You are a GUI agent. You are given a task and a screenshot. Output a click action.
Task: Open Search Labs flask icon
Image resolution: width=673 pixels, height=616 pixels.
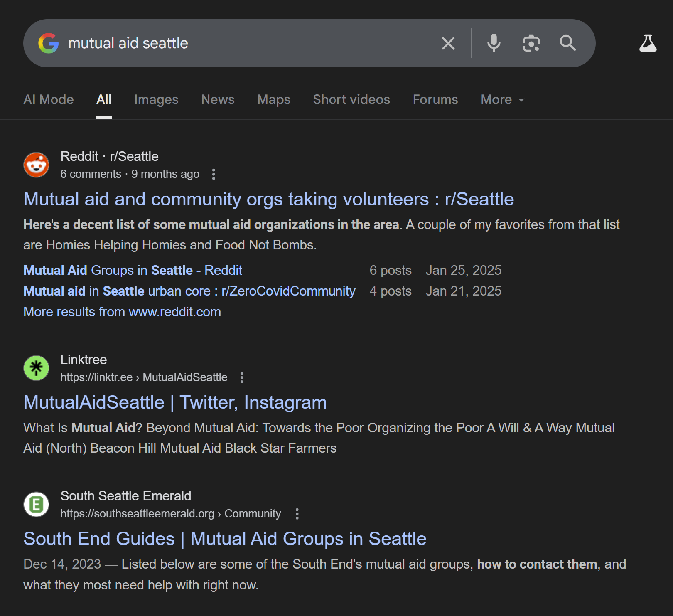(x=648, y=43)
